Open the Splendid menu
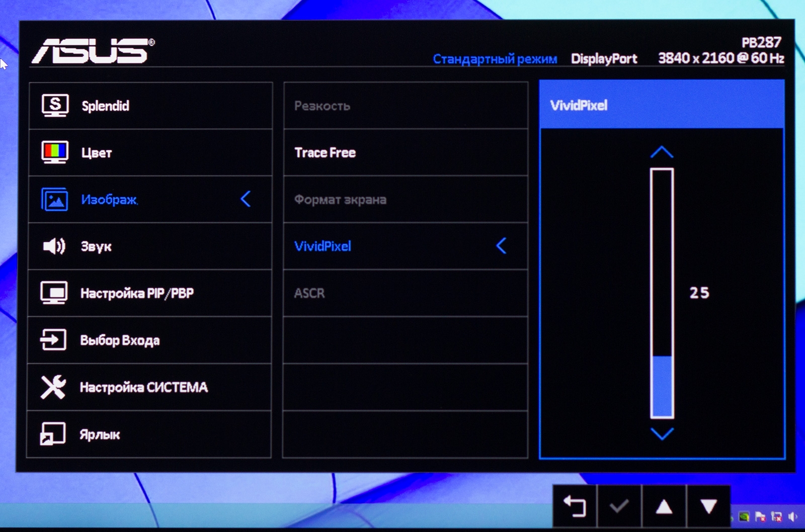 pos(150,106)
